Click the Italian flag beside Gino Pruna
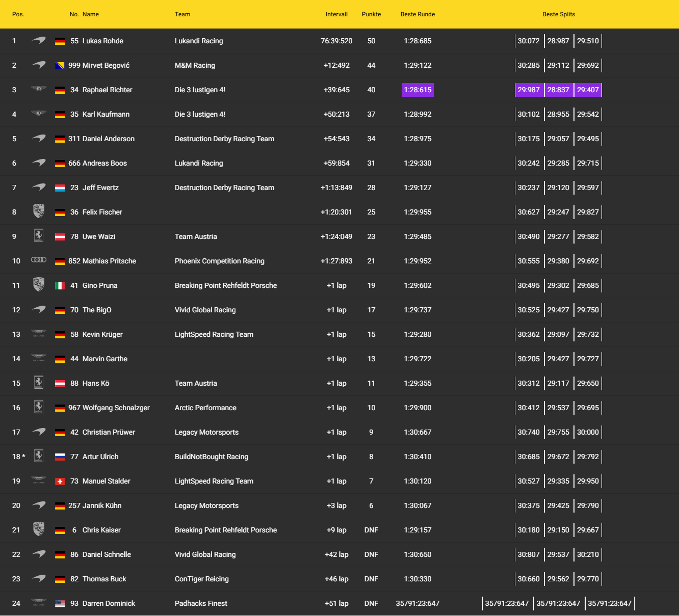The width and height of the screenshot is (679, 616). pyautogui.click(x=60, y=286)
